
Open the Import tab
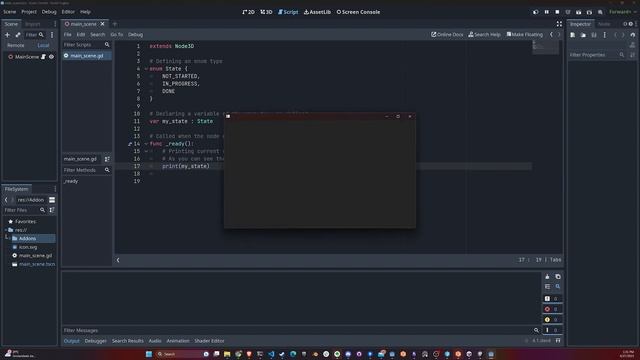click(33, 24)
